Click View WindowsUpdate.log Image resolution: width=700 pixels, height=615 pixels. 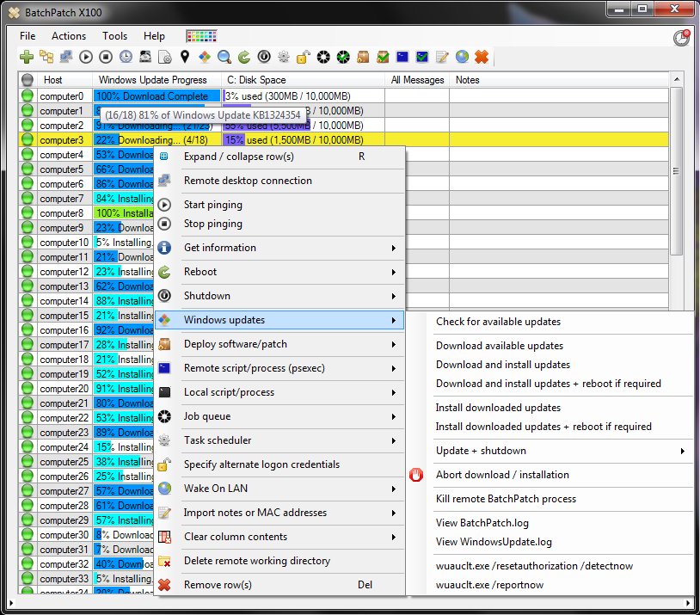(550, 542)
